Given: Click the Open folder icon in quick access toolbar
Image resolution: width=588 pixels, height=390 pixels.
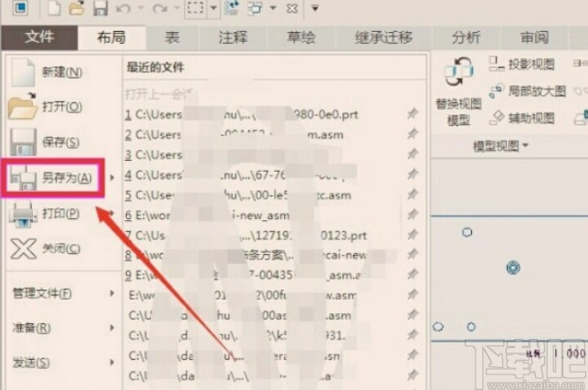Looking at the screenshot, I should click(77, 7).
